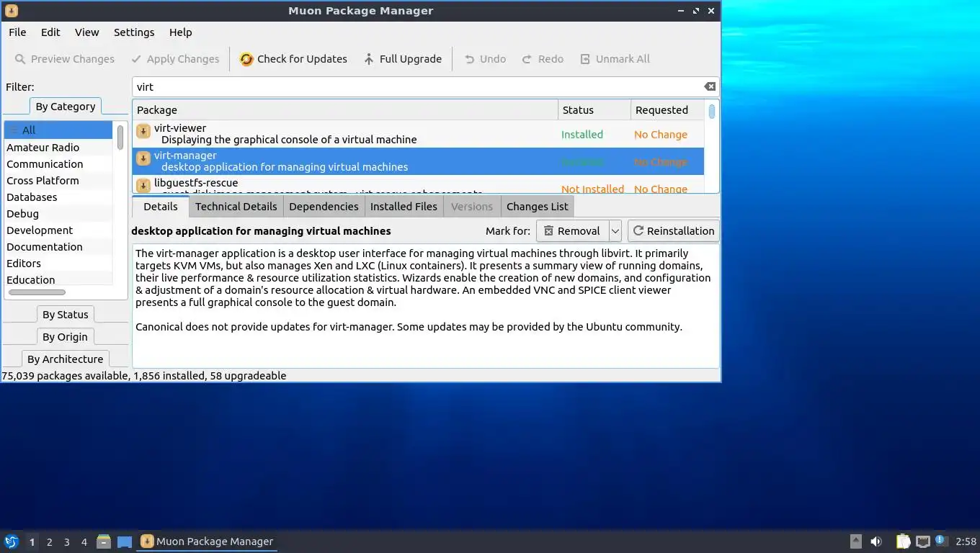The width and height of the screenshot is (980, 553).
Task: Open the Removal dropdown arrow
Action: point(615,231)
